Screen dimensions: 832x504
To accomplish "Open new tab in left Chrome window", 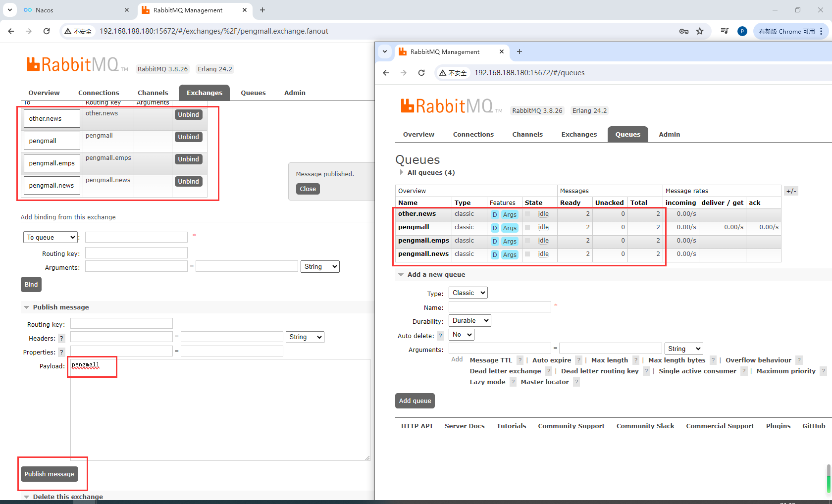I will point(262,10).
